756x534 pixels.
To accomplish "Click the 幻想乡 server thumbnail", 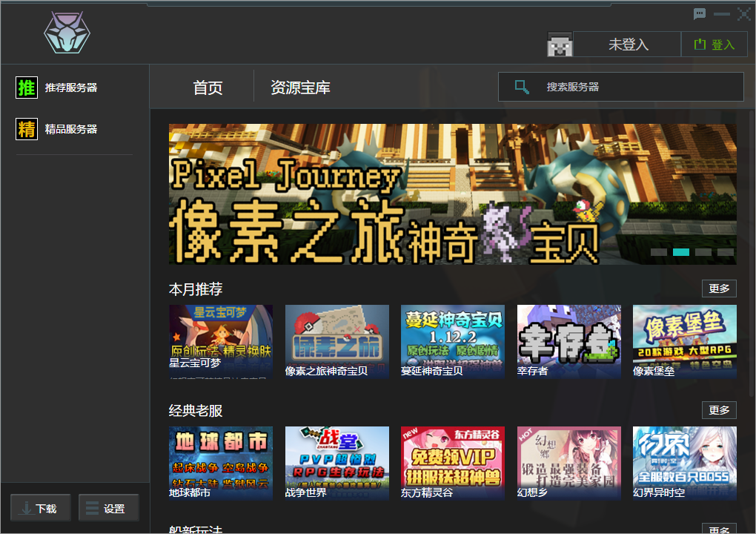I will pyautogui.click(x=568, y=460).
